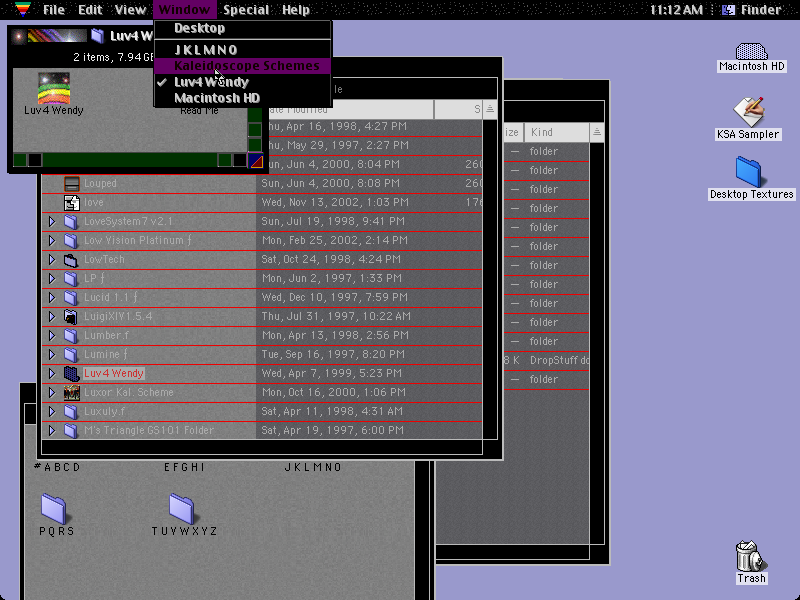Expand the Lumber.f folder
This screenshot has height=600, width=800.
tap(52, 335)
